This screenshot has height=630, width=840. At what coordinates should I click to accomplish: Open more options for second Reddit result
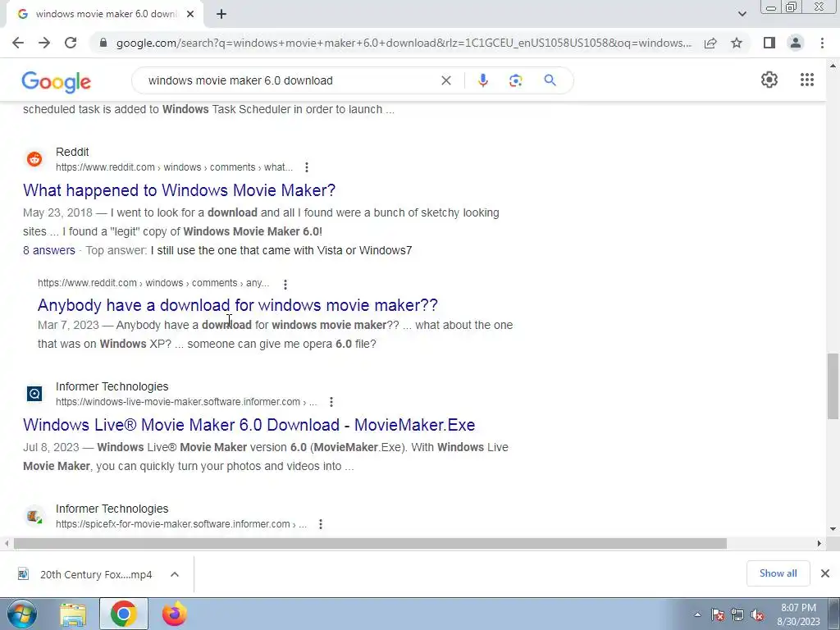pyautogui.click(x=285, y=284)
